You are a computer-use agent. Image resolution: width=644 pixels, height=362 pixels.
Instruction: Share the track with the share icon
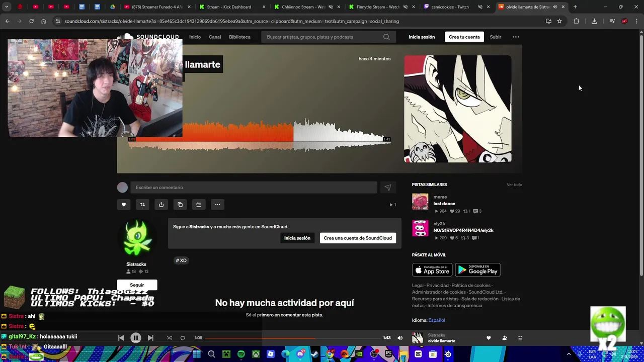161,205
